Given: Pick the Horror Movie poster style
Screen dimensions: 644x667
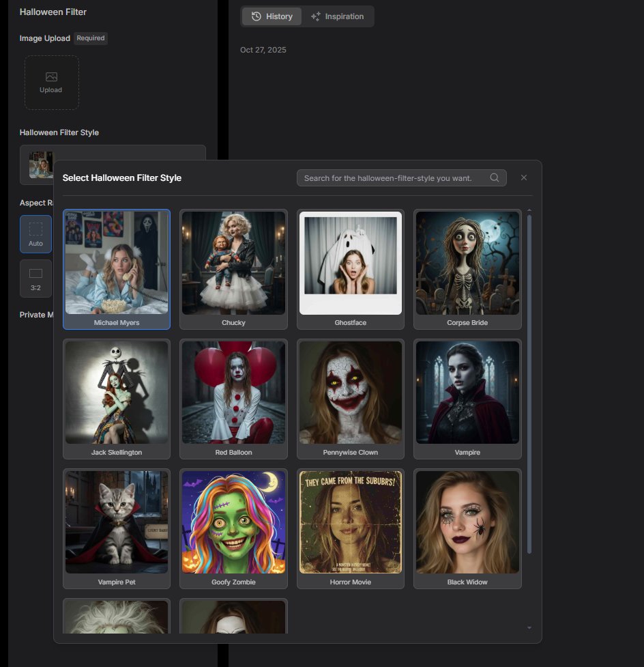Looking at the screenshot, I should pos(350,528).
